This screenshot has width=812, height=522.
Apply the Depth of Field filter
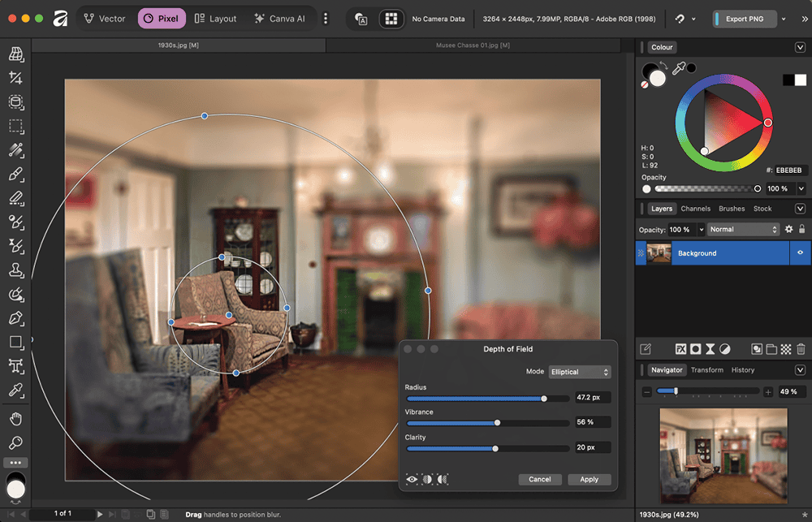589,480
